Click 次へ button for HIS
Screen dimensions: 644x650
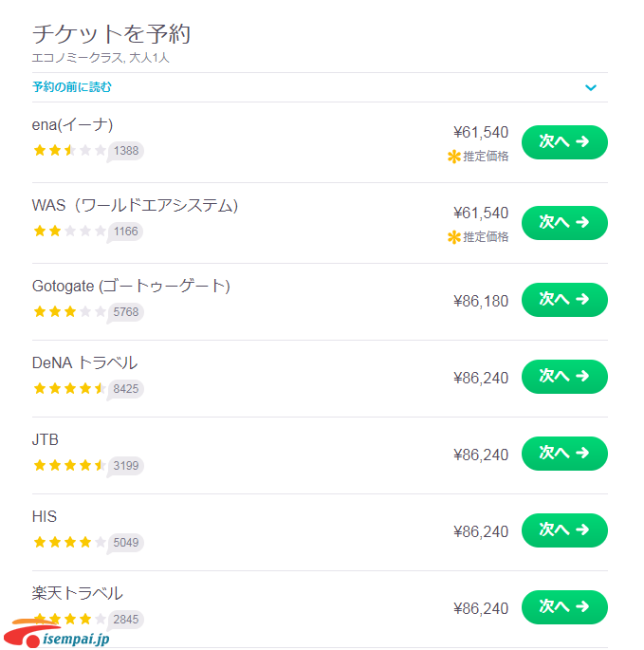(564, 530)
